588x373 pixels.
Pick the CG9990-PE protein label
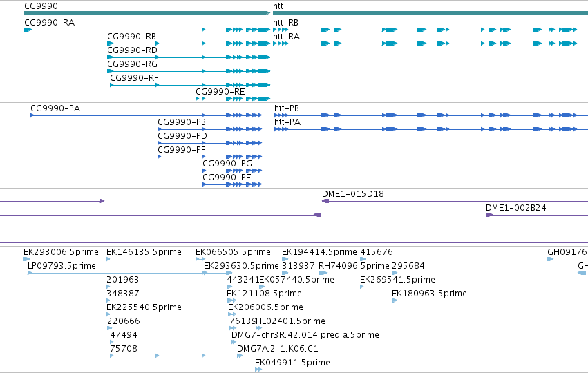[x=227, y=178]
